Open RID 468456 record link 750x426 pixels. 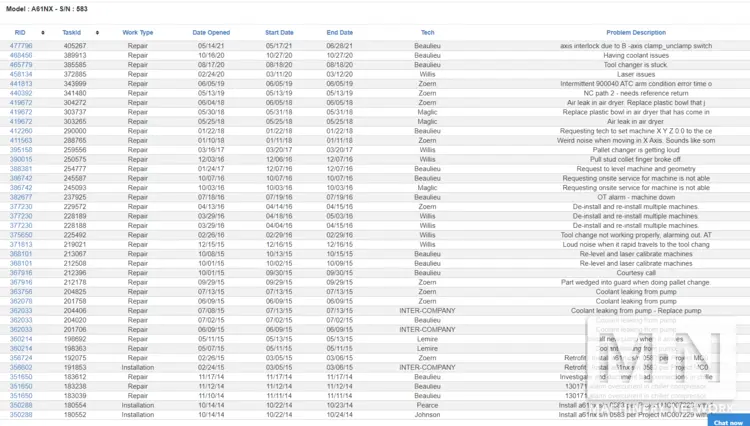pos(21,55)
